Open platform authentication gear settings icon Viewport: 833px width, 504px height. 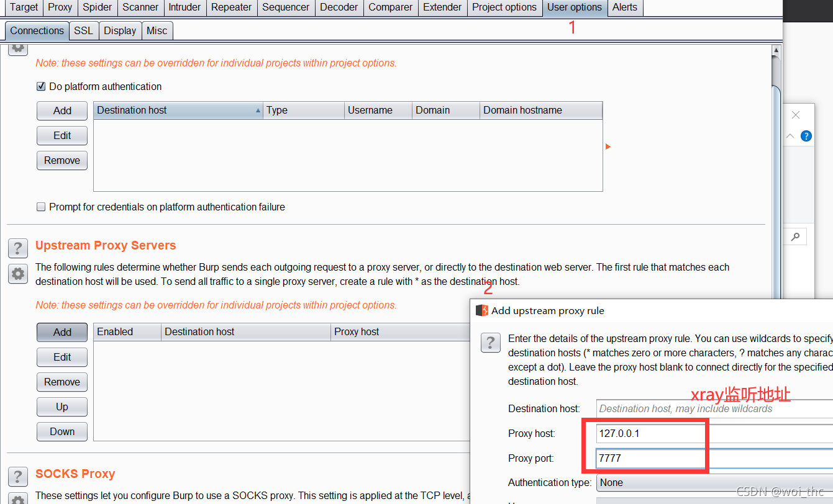tap(18, 48)
